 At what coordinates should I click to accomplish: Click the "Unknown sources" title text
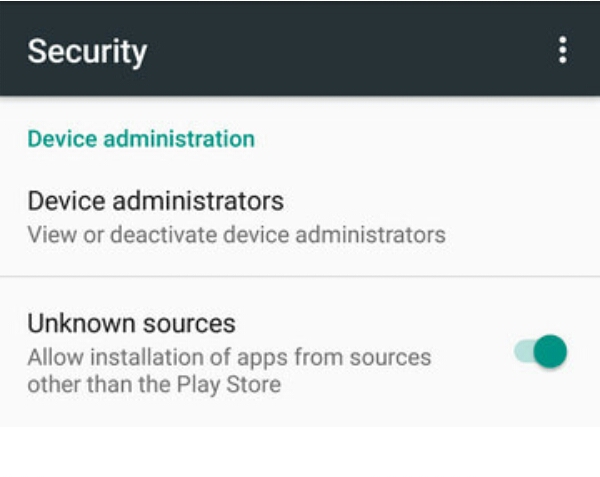131,324
